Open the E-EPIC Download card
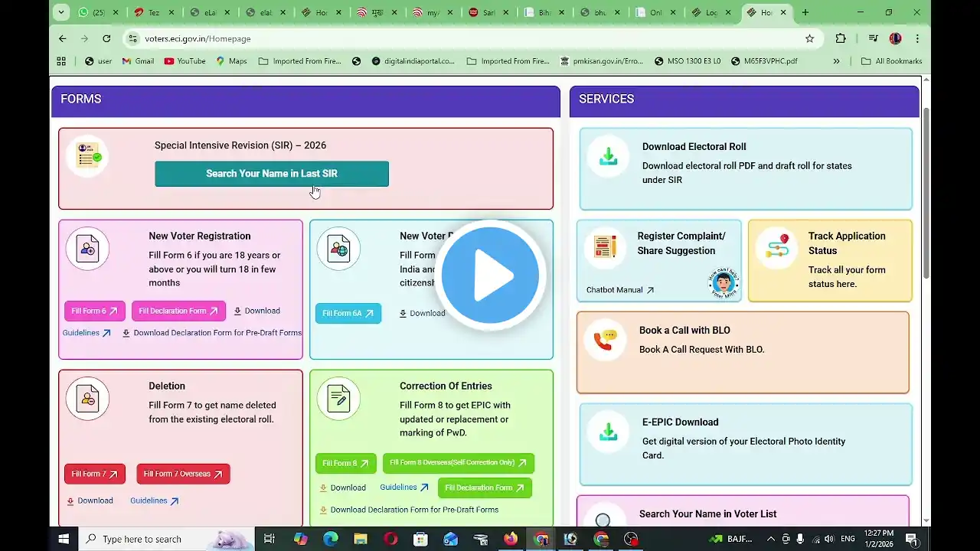Screen dimensions: 980x551 (x=746, y=445)
